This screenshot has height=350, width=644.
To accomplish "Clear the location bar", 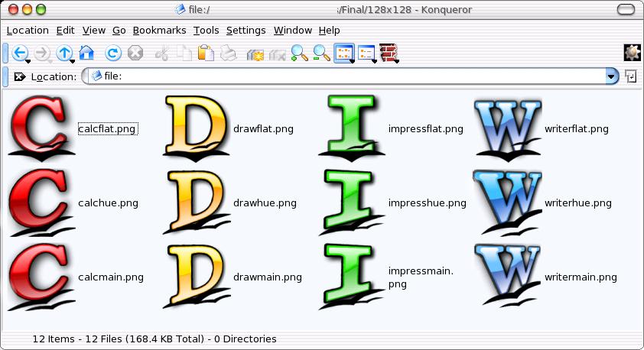I will tap(19, 76).
